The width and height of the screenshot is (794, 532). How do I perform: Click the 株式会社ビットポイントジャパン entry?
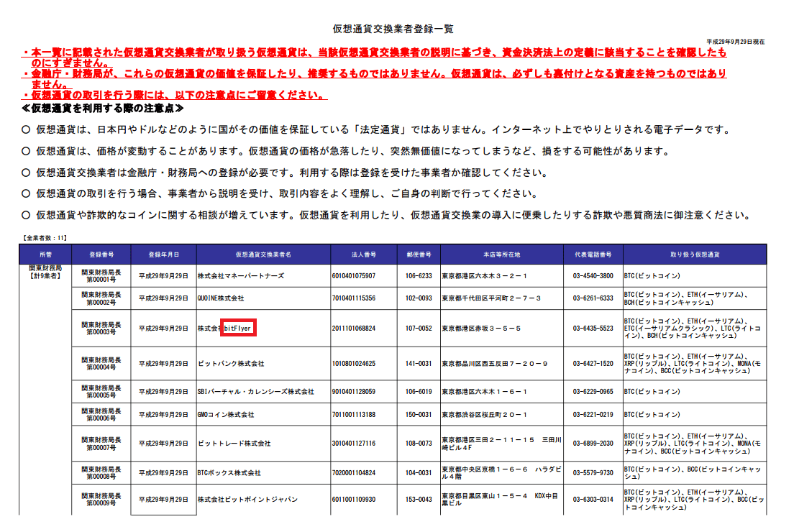pos(247,500)
